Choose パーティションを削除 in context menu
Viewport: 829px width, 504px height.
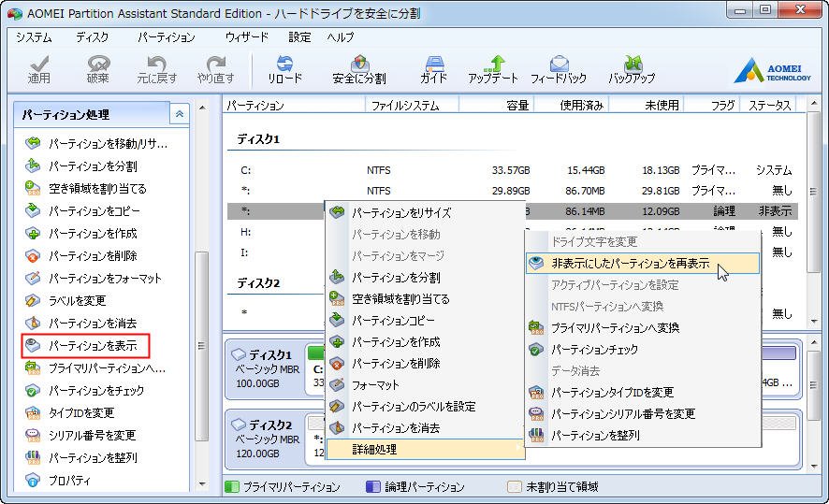[425, 364]
